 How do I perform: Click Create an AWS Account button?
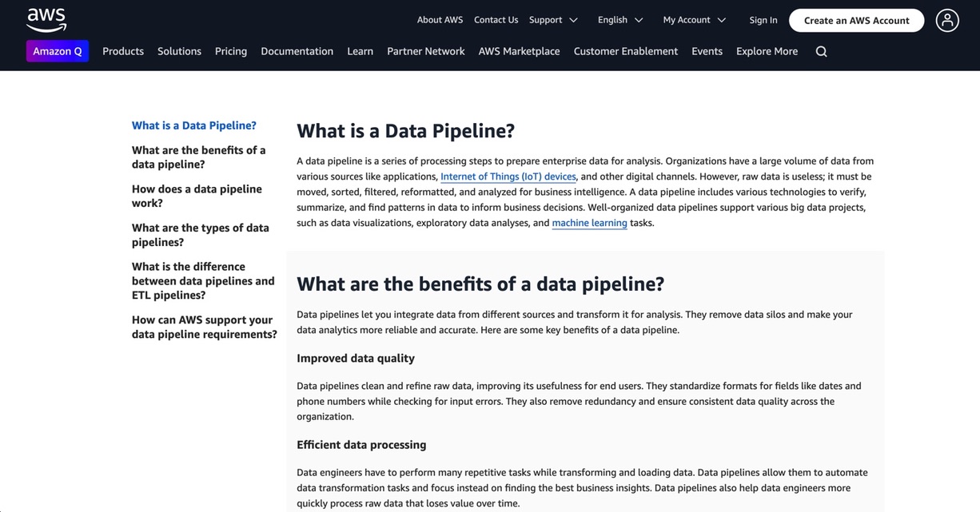click(856, 21)
